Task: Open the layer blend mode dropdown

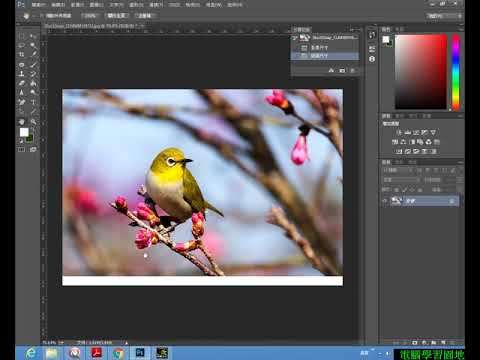Action: (401, 180)
